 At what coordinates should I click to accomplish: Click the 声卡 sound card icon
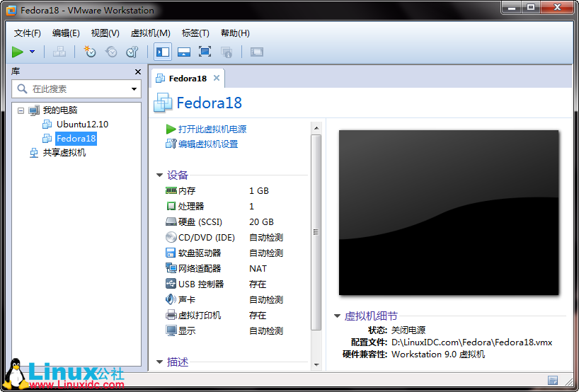tap(171, 299)
